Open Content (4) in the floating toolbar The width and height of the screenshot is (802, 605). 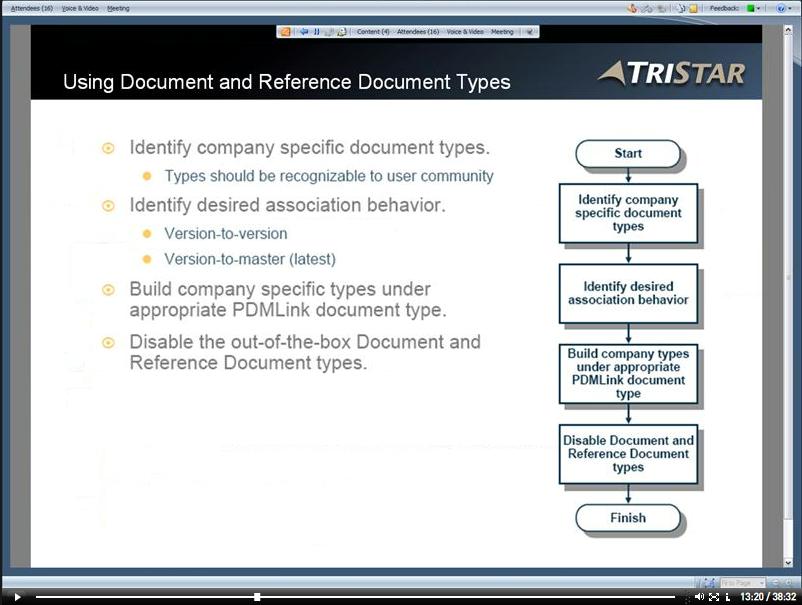pos(373,32)
